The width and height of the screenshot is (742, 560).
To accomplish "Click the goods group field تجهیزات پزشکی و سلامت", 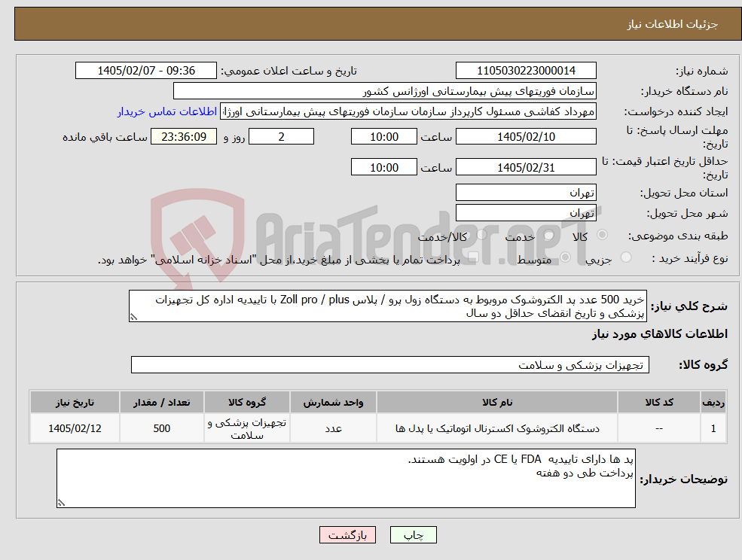I will (x=390, y=364).
